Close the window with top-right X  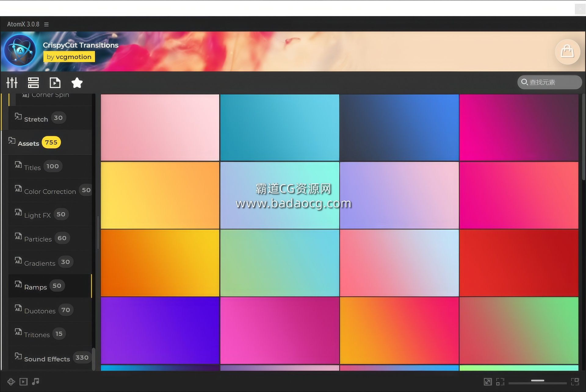click(580, 9)
